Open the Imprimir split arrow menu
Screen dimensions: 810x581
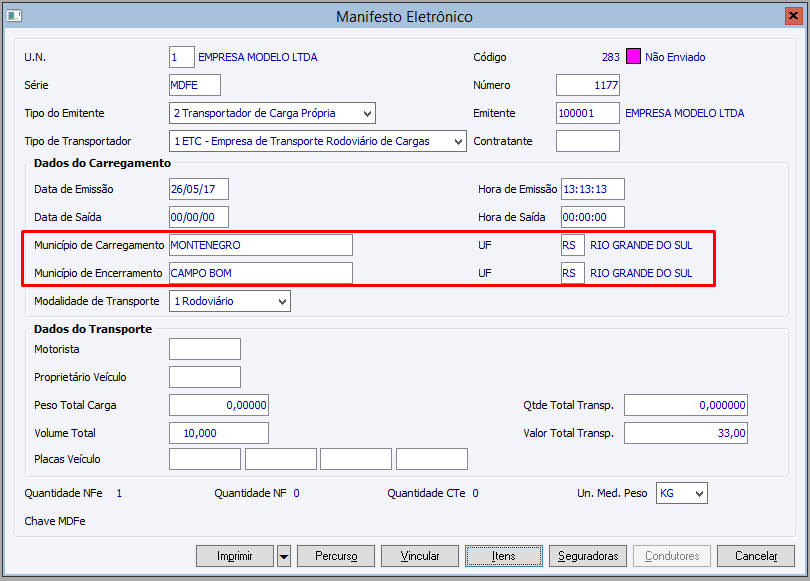[x=284, y=556]
